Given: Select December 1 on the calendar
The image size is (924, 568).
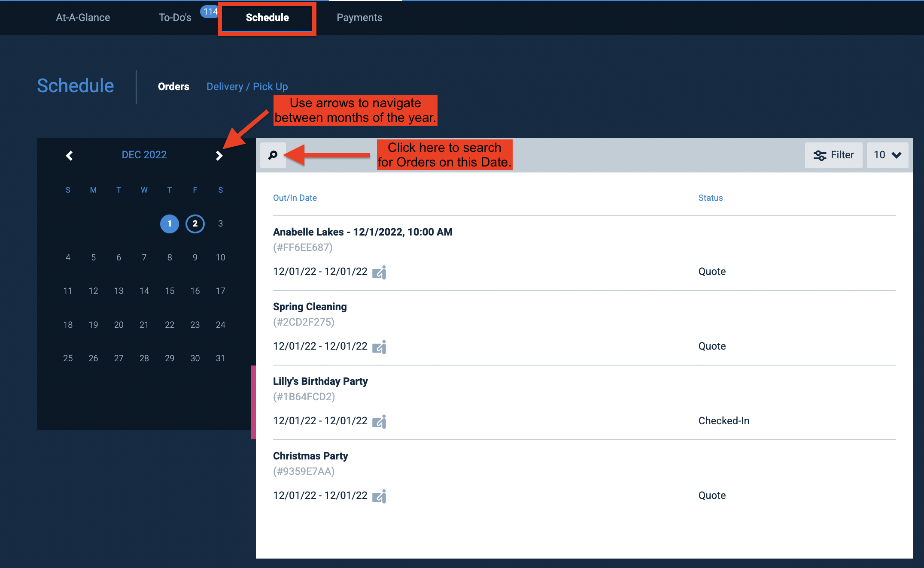Looking at the screenshot, I should pos(170,224).
